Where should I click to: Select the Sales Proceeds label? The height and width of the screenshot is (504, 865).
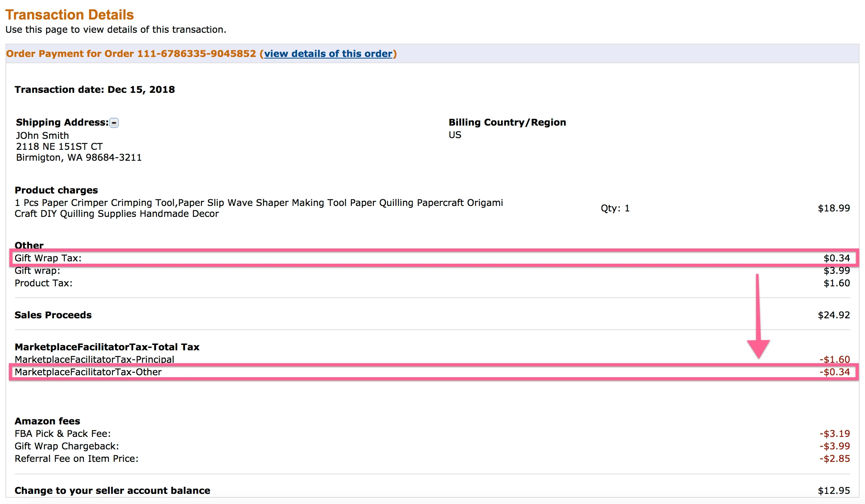(x=53, y=315)
